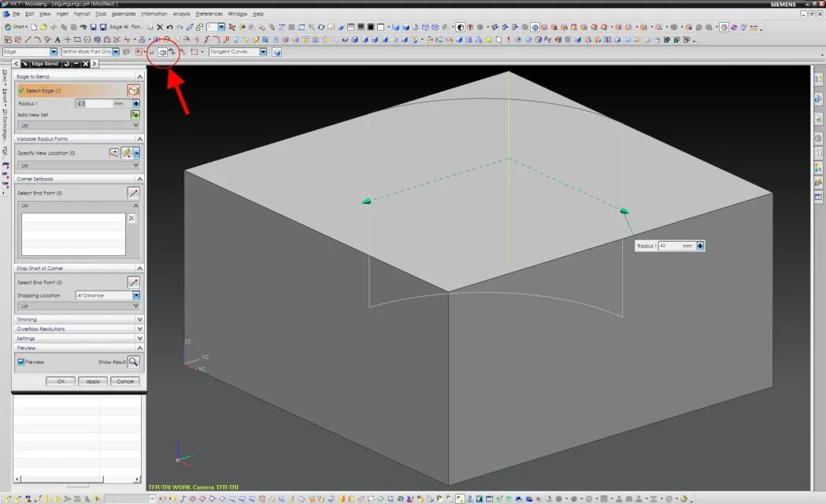Click the Select Edge cube icon
The height and width of the screenshot is (504, 826).
pos(134,91)
